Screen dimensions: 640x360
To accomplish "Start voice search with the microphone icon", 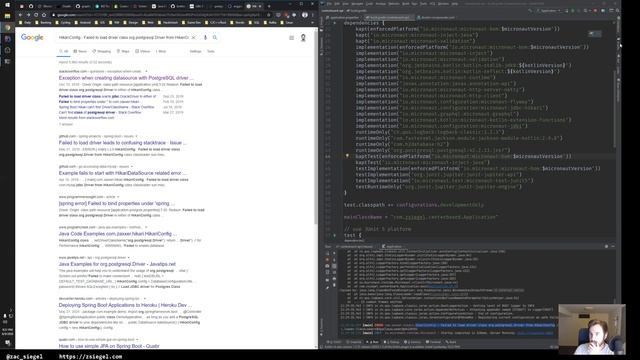I will tap(205, 38).
